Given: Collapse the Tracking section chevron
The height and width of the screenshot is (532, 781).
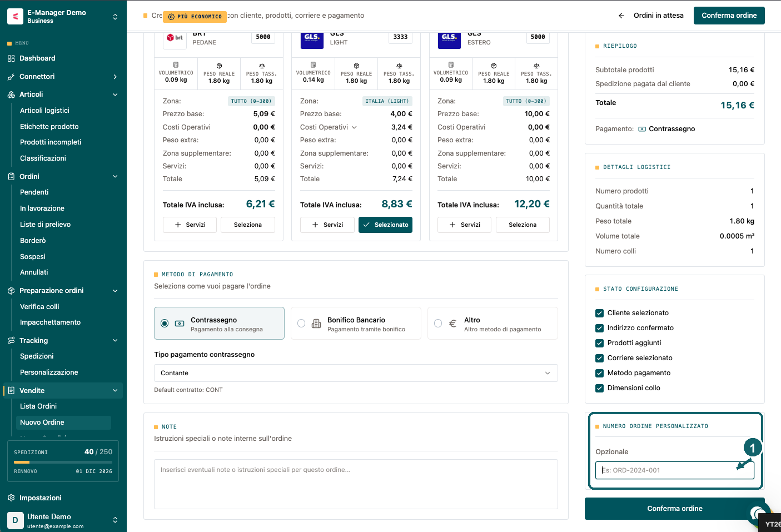Looking at the screenshot, I should 115,341.
